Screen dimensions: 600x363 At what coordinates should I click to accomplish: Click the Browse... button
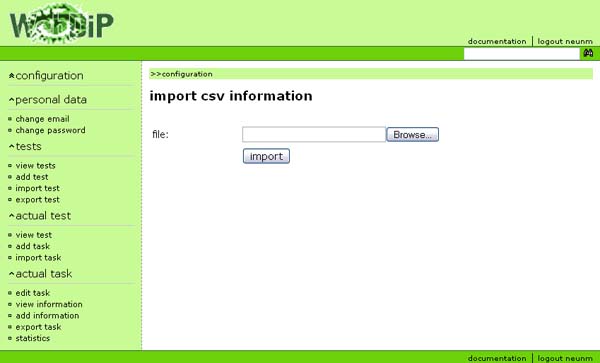pos(412,135)
